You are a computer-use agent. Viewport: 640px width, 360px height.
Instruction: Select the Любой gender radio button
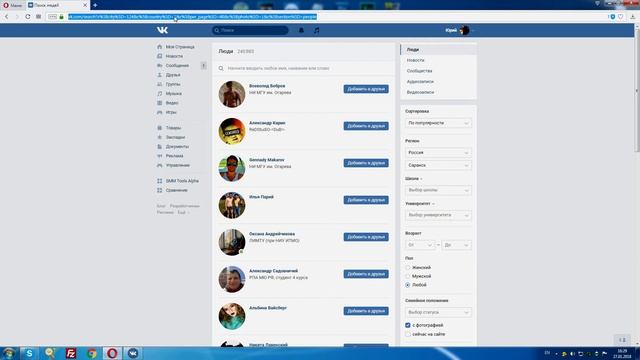click(408, 285)
